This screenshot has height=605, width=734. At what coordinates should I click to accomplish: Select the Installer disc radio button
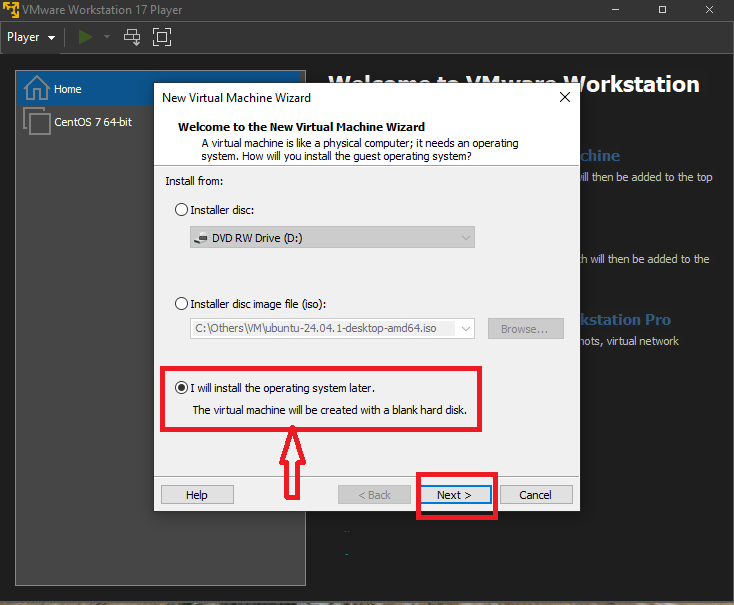point(181,210)
